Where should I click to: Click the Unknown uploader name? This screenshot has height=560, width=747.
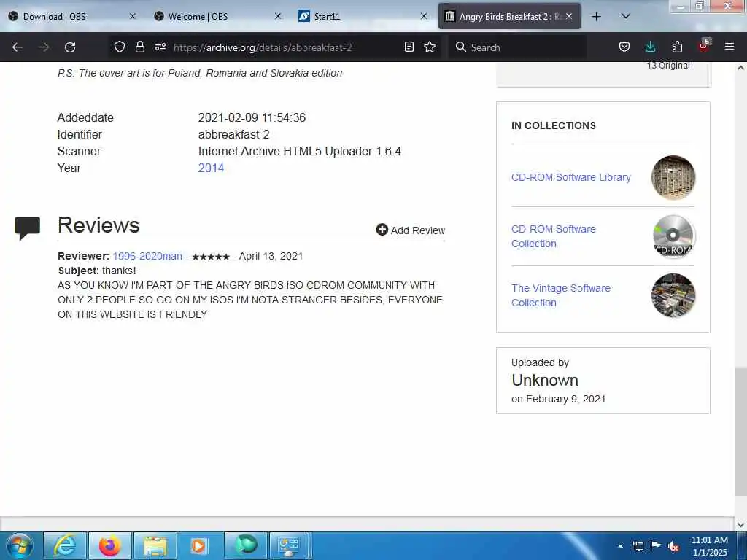(544, 380)
